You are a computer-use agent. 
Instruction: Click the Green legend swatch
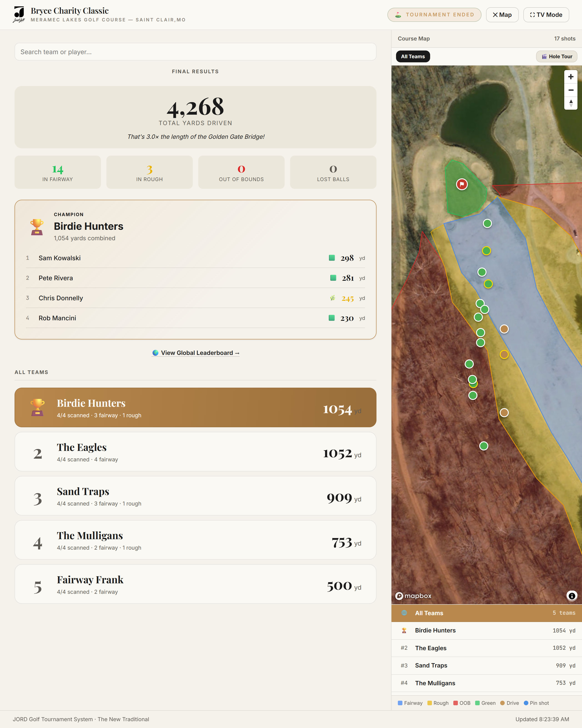[x=477, y=703]
